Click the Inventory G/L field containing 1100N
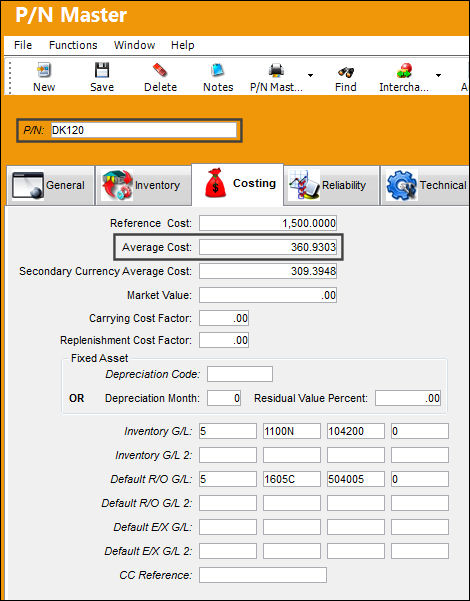 pyautogui.click(x=292, y=431)
